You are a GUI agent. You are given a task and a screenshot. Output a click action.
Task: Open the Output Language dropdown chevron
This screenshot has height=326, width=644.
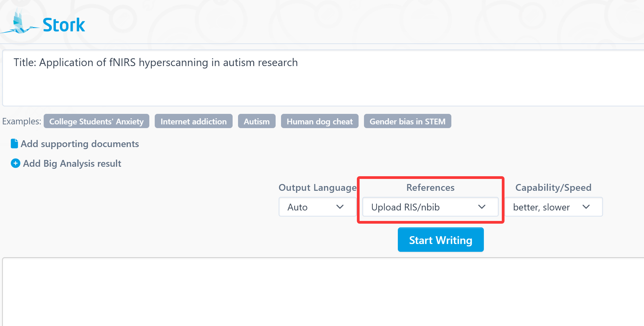[340, 207]
